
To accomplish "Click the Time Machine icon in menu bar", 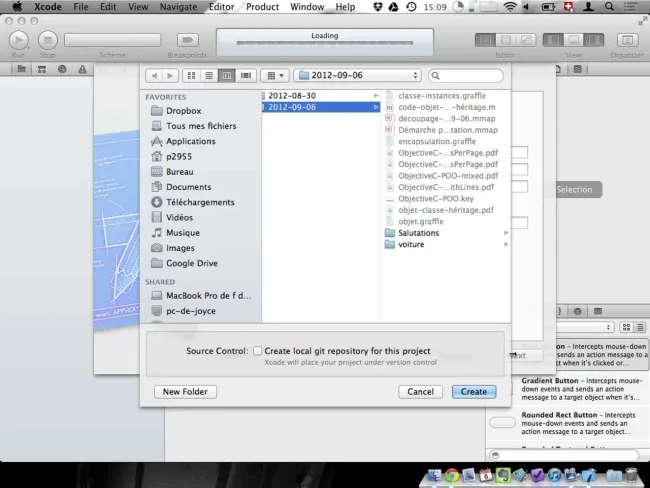I will pyautogui.click(x=411, y=7).
